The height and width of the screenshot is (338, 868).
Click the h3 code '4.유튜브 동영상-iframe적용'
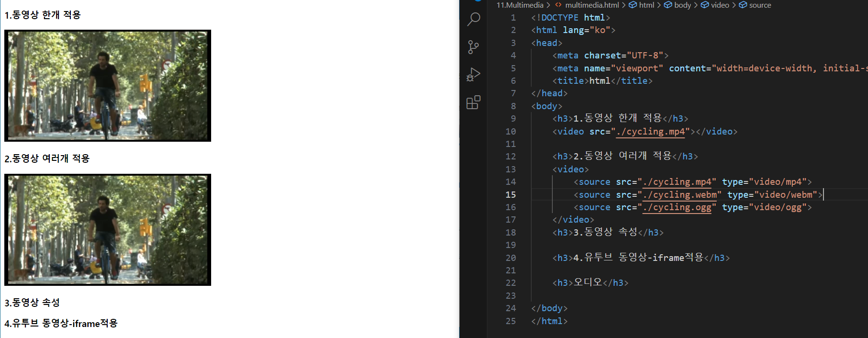[x=641, y=258]
